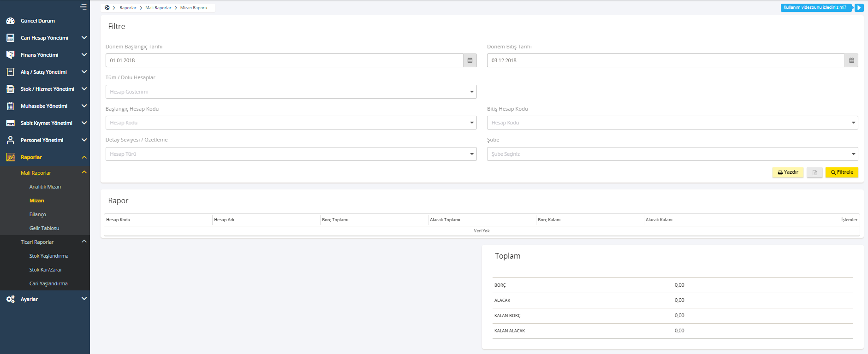Screen dimensions: 868x354
Task: Click the Veri Yok table message
Action: coord(482,231)
